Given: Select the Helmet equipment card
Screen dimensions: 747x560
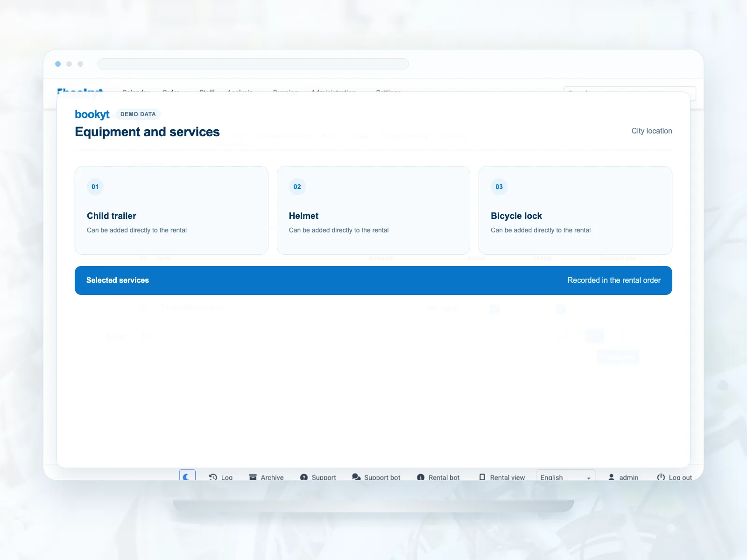Looking at the screenshot, I should point(373,210).
